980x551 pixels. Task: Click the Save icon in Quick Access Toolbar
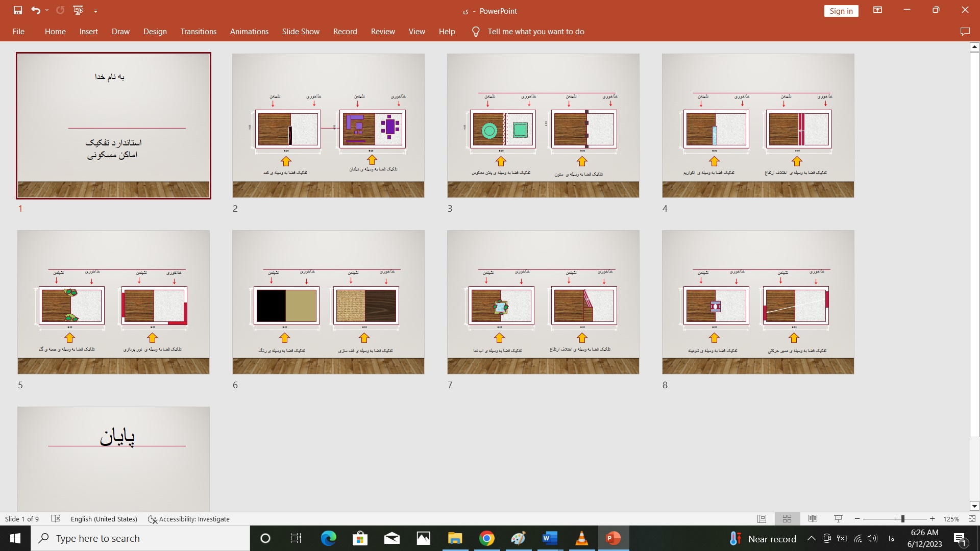[x=16, y=10]
